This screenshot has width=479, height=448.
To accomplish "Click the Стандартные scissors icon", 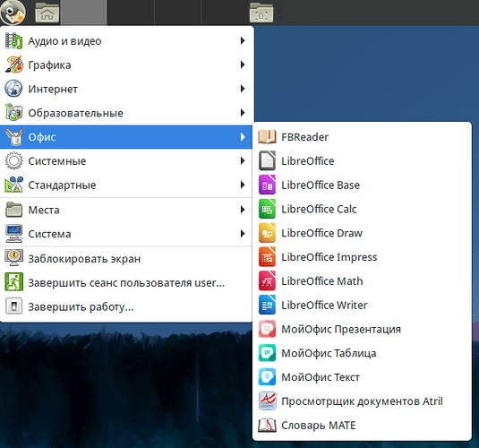I will [x=13, y=185].
